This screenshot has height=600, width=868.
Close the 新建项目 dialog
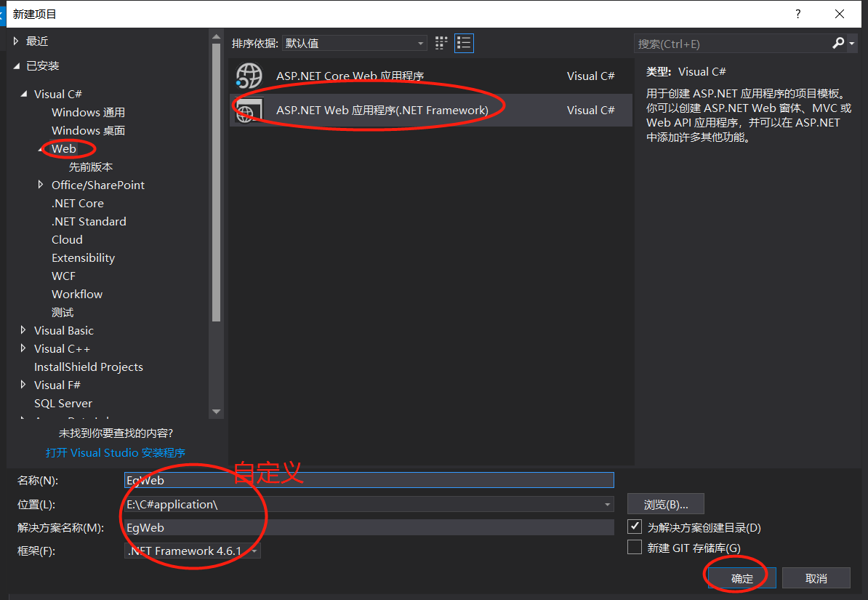[x=839, y=14]
